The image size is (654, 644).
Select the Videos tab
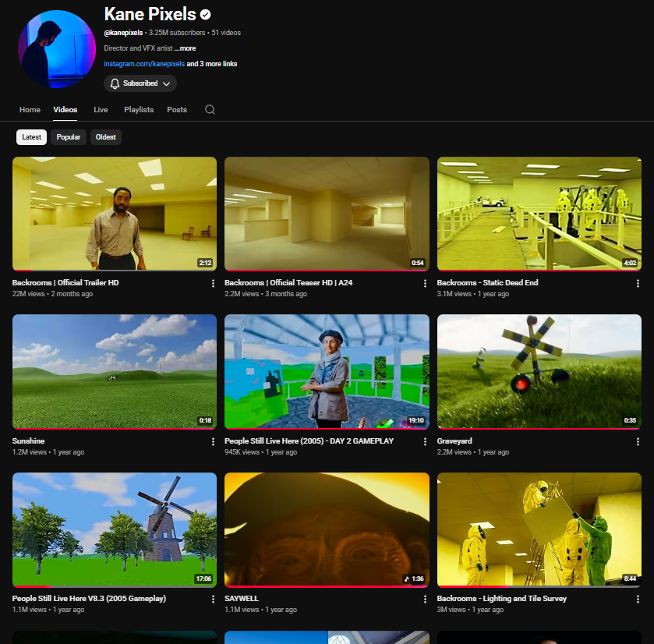point(65,110)
